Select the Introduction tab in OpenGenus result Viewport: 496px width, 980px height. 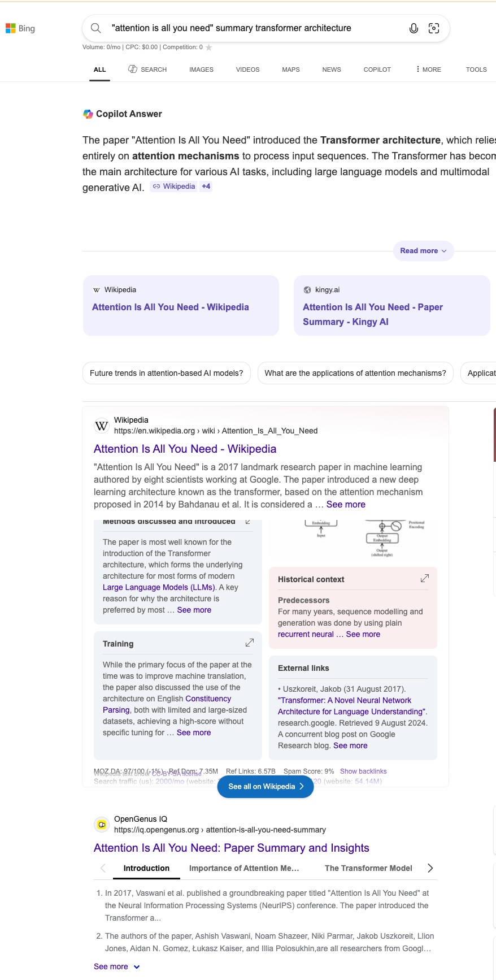146,868
